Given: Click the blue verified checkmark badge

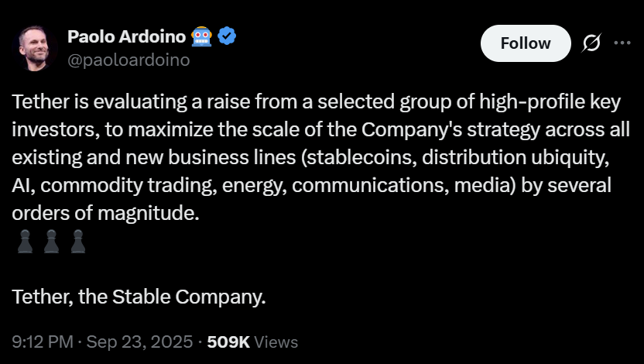Looking at the screenshot, I should 225,36.
